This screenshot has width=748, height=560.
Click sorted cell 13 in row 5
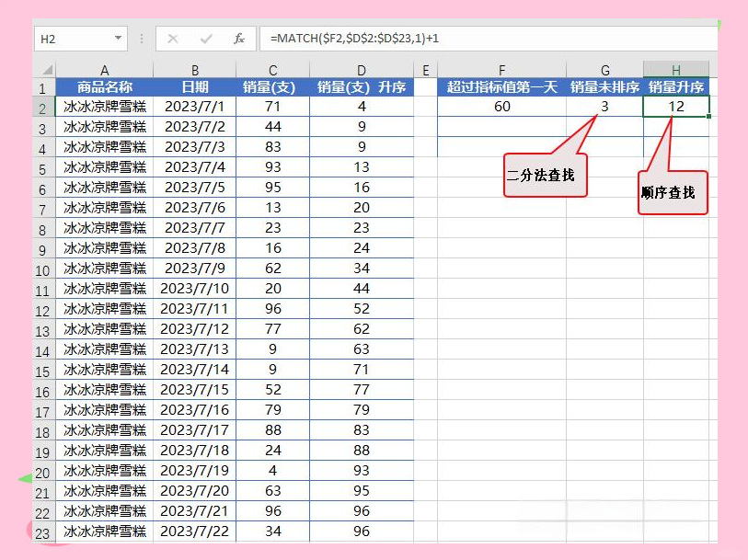362,166
